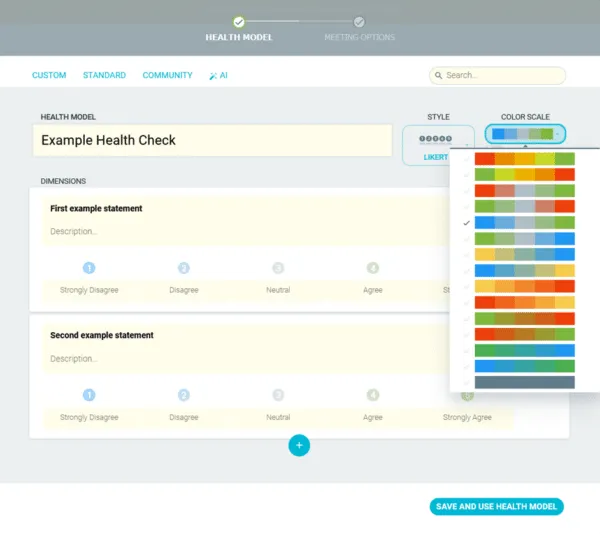The width and height of the screenshot is (600, 534).
Task: Select rating circle 1 under First example statement
Action: [89, 268]
